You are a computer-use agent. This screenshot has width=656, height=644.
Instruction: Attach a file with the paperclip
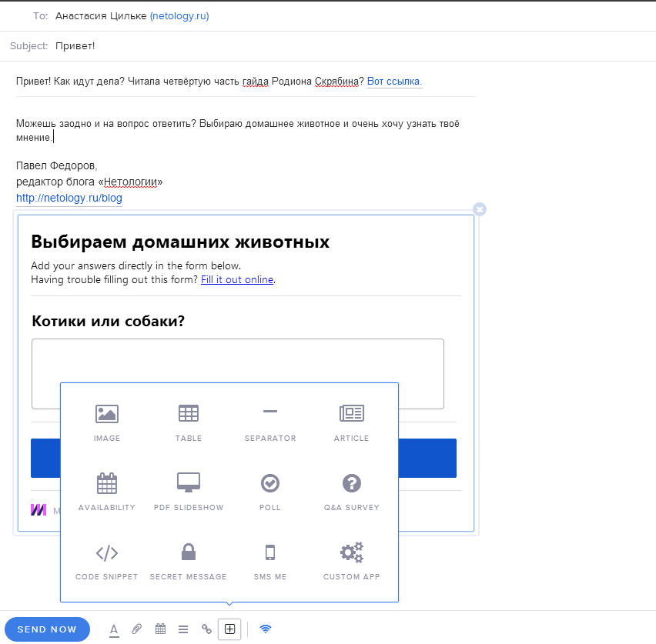(136, 629)
